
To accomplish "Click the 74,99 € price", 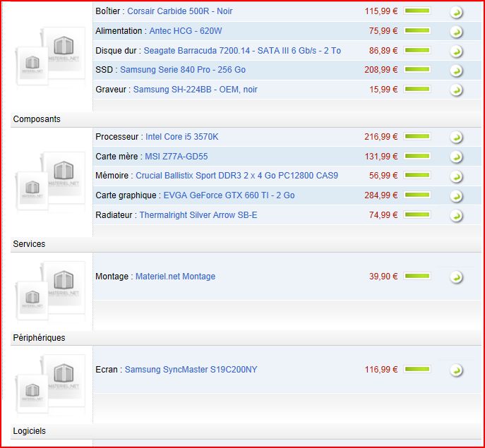I will tap(383, 215).
